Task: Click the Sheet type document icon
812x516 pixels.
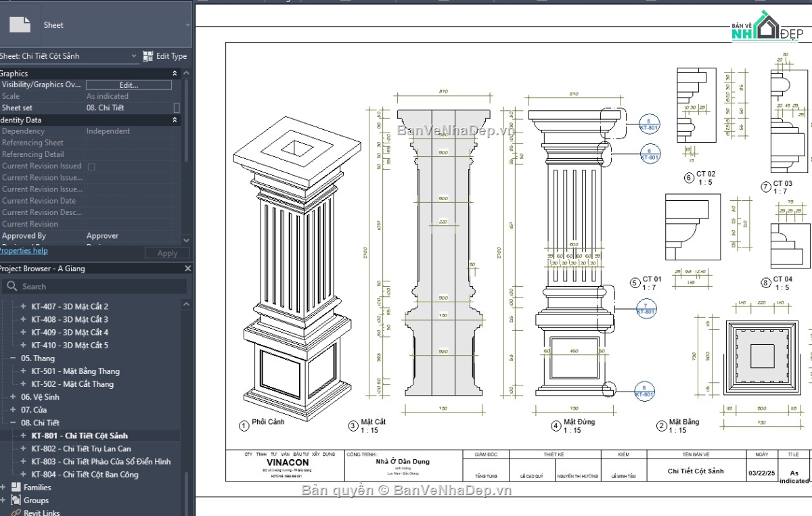Action: tap(19, 24)
